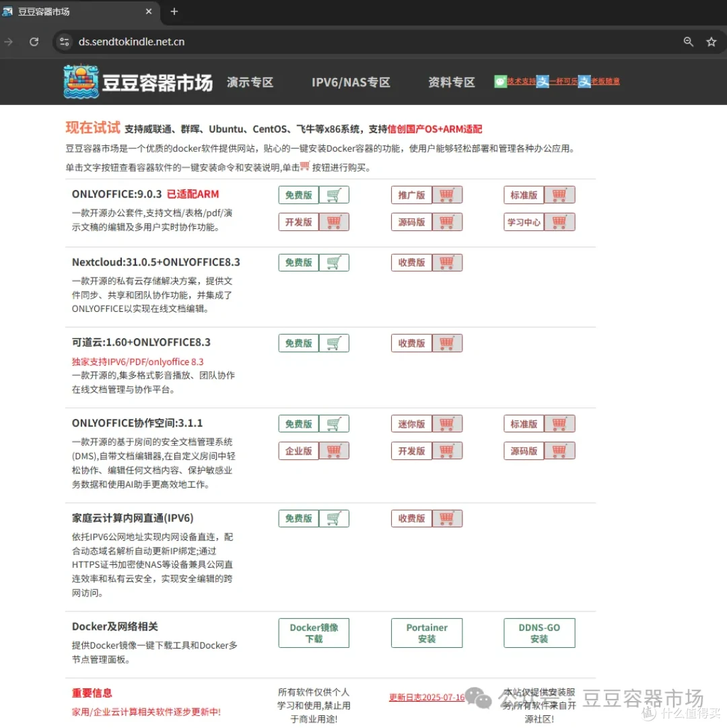Click the 可道云 免费版 button
727x728 pixels.
pyautogui.click(x=299, y=343)
